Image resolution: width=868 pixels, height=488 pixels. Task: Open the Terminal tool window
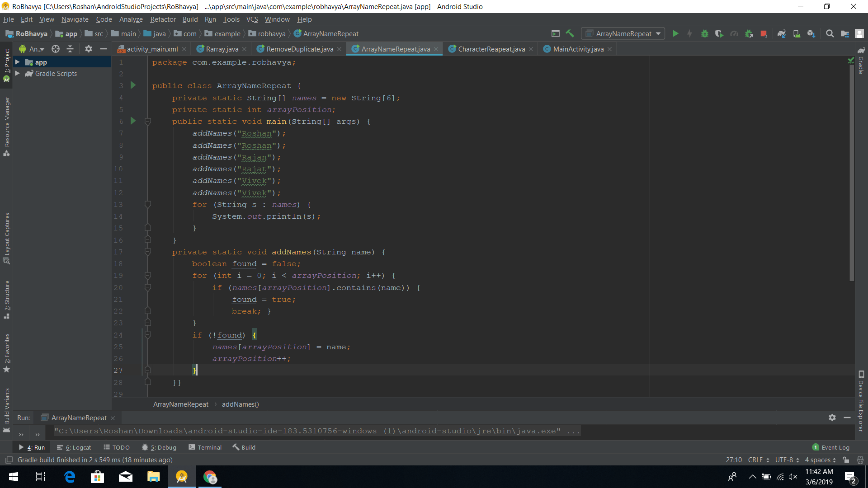(205, 447)
